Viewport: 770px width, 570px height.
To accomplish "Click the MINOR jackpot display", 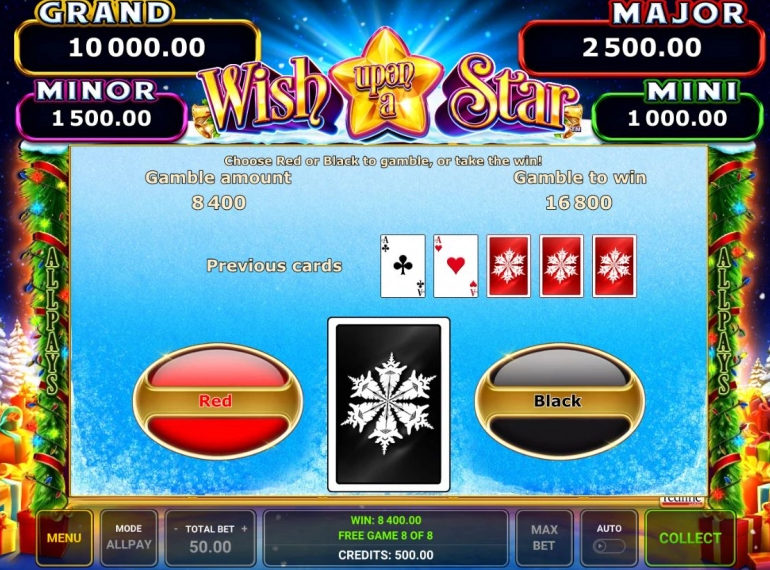I will tap(102, 118).
